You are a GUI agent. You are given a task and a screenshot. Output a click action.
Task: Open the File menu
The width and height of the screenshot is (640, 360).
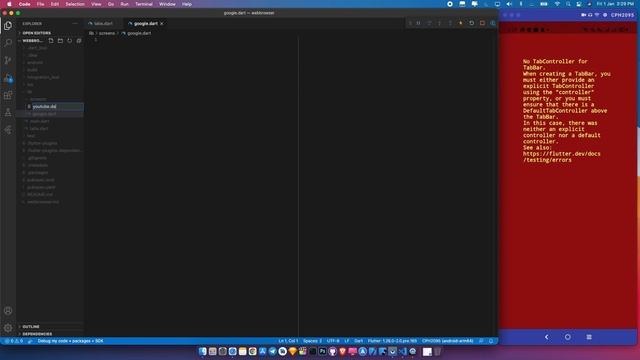[x=40, y=4]
